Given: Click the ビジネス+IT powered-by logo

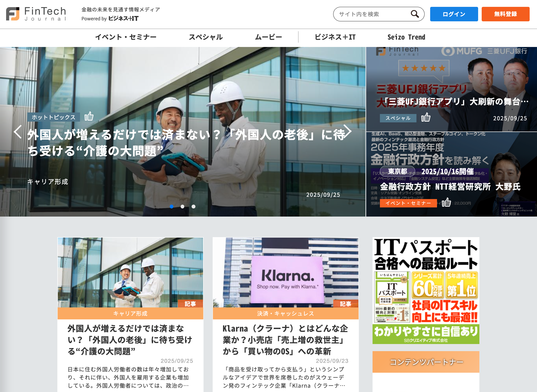Looking at the screenshot, I should tap(123, 19).
